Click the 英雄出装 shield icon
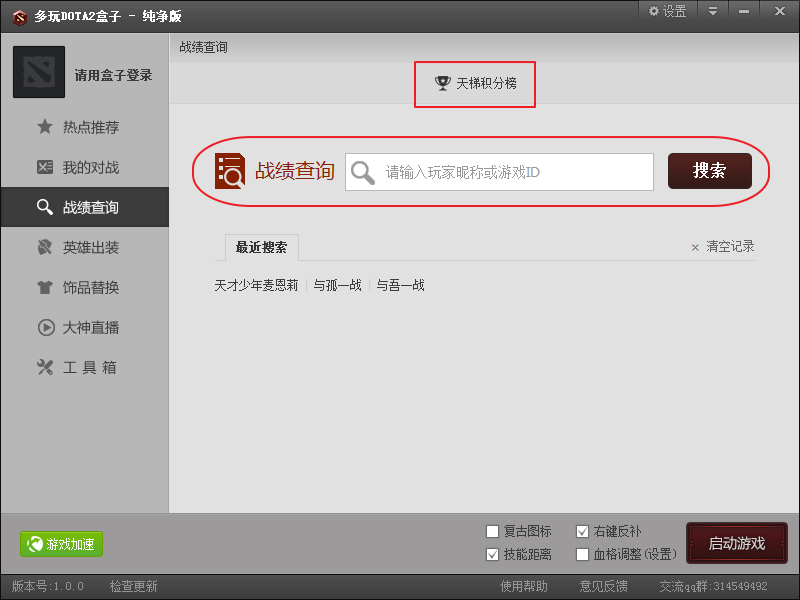The width and height of the screenshot is (800, 600). tap(45, 247)
